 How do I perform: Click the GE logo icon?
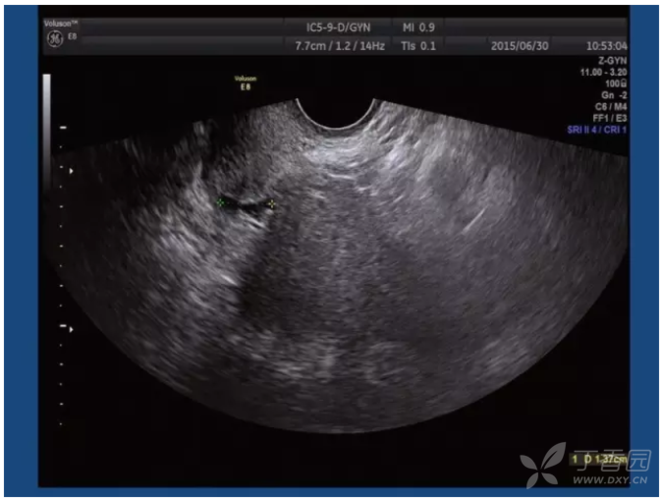coord(55,39)
